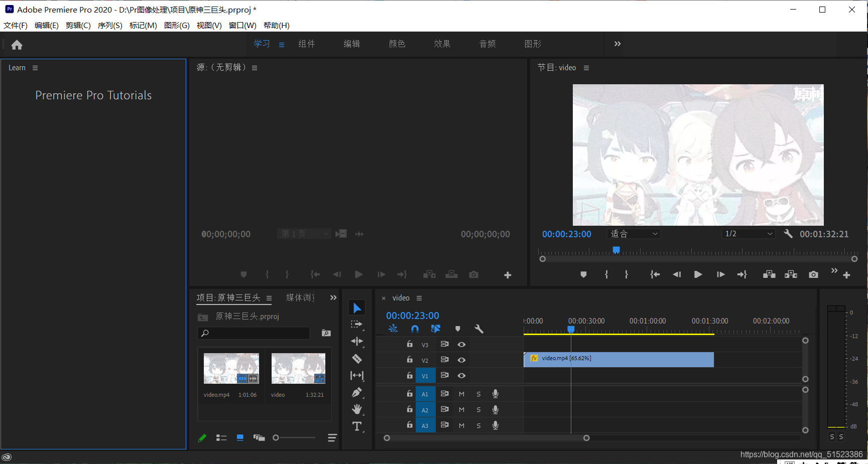This screenshot has width=868, height=464.
Task: Add marker in Program monitor
Action: pyautogui.click(x=583, y=274)
